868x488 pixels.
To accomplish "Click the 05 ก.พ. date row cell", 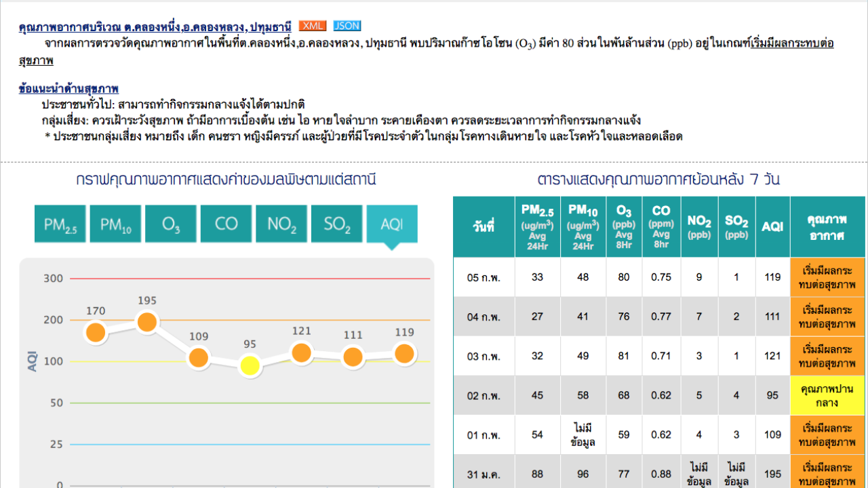I will pos(484,277).
